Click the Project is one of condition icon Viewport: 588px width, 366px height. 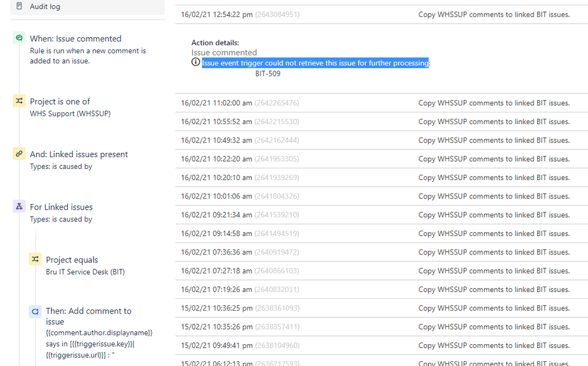19,101
